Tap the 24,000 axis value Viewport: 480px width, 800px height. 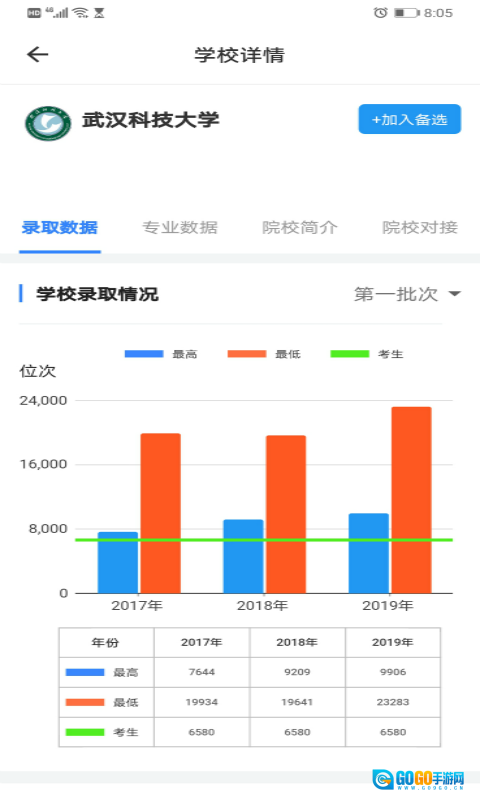(x=43, y=401)
